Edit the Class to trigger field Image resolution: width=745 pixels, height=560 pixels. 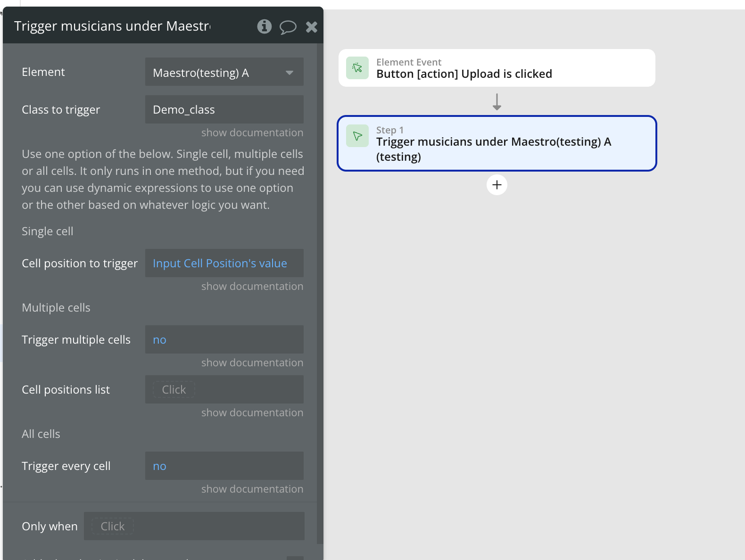[224, 109]
